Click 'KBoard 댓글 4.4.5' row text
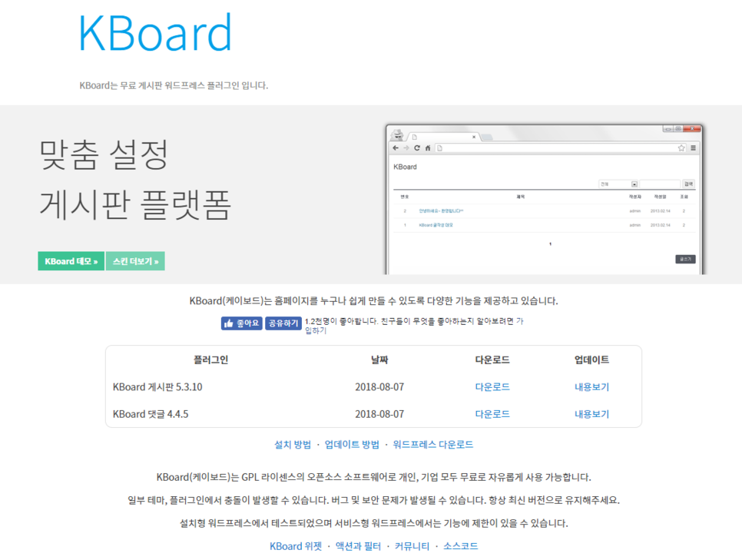This screenshot has height=560, width=742. pos(151,414)
